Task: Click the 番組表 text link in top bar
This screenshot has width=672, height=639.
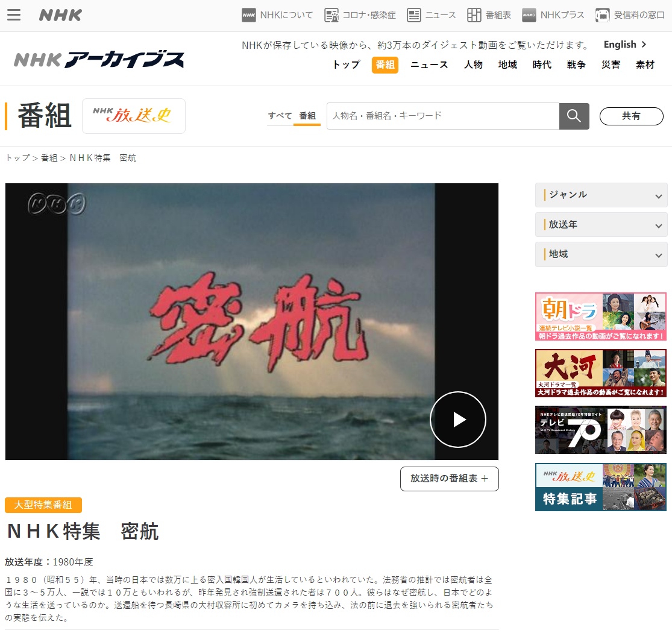Action: (x=498, y=15)
